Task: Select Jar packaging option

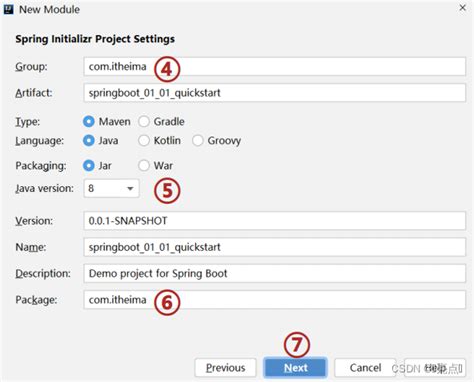Action: (x=89, y=166)
